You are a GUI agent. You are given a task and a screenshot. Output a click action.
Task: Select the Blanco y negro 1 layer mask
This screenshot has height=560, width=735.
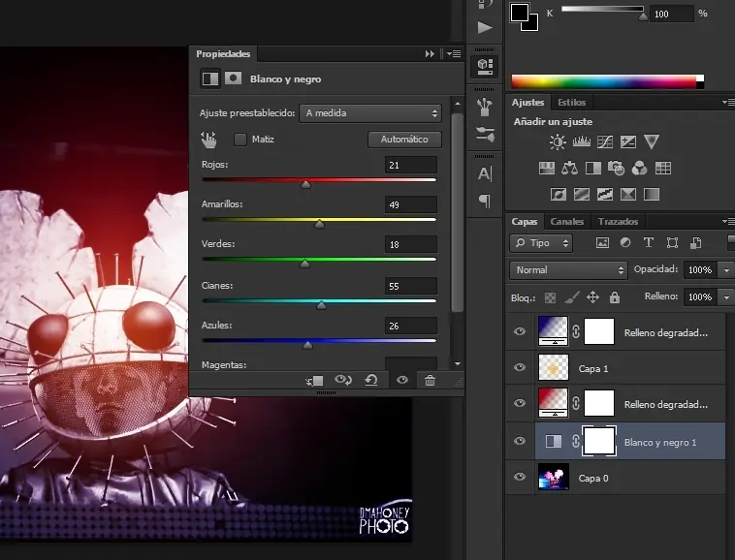coord(599,441)
